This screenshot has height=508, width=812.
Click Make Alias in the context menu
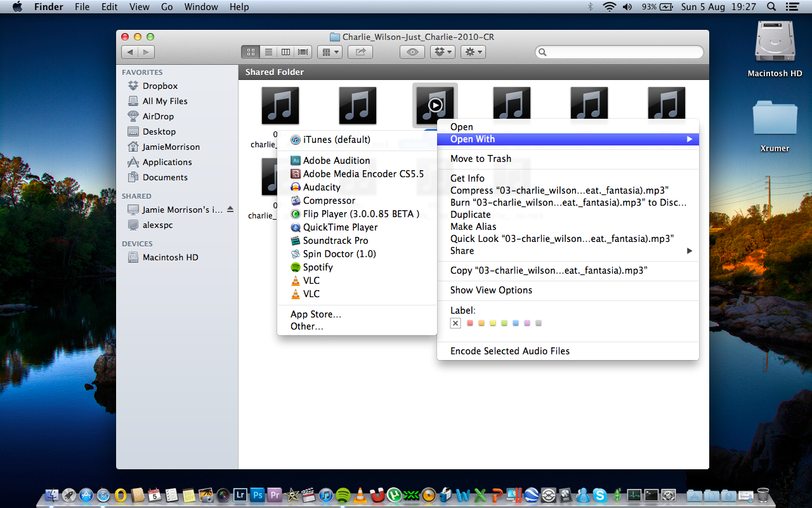(568, 227)
